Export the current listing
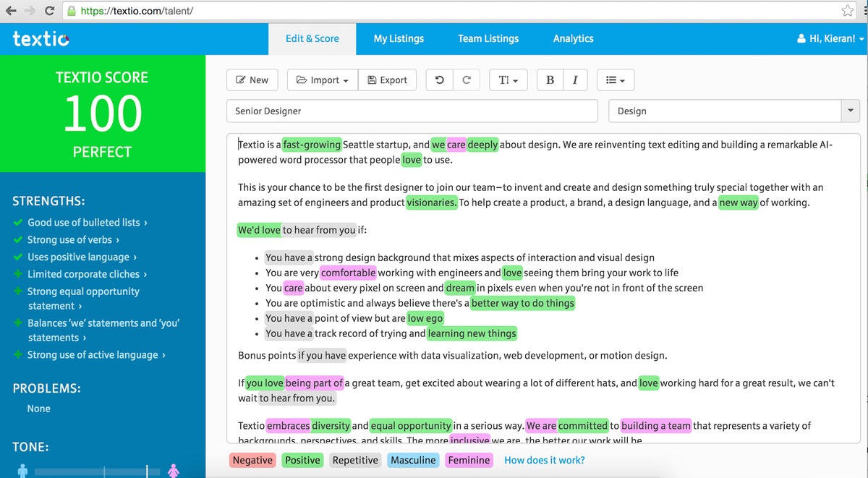The height and width of the screenshot is (478, 868). tap(387, 80)
